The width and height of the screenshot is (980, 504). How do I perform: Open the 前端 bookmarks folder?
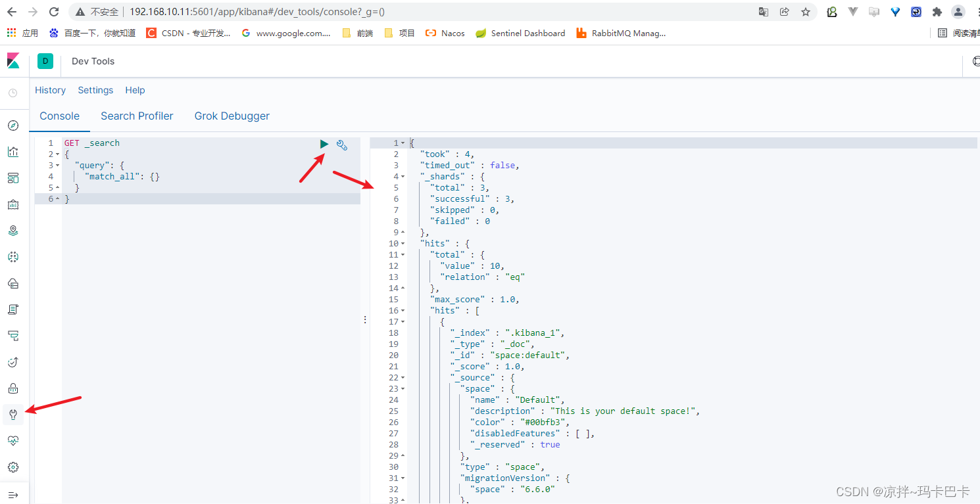point(358,33)
